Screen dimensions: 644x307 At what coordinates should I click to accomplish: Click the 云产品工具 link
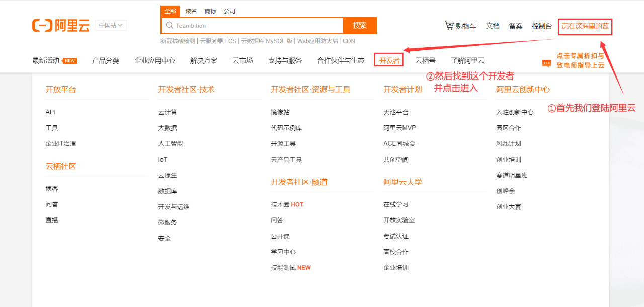pyautogui.click(x=286, y=160)
